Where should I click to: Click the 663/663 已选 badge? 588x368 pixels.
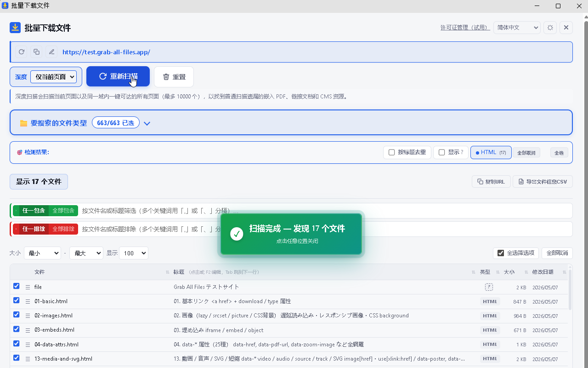(x=116, y=123)
